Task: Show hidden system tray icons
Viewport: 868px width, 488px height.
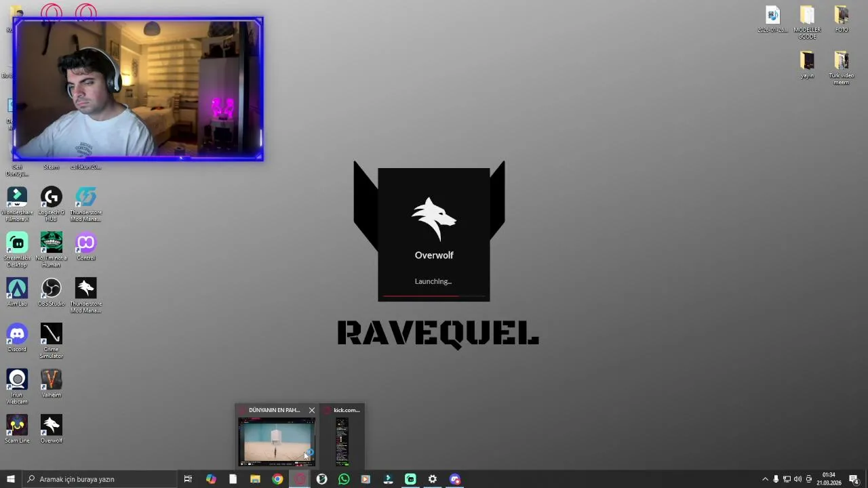Action: tap(765, 479)
